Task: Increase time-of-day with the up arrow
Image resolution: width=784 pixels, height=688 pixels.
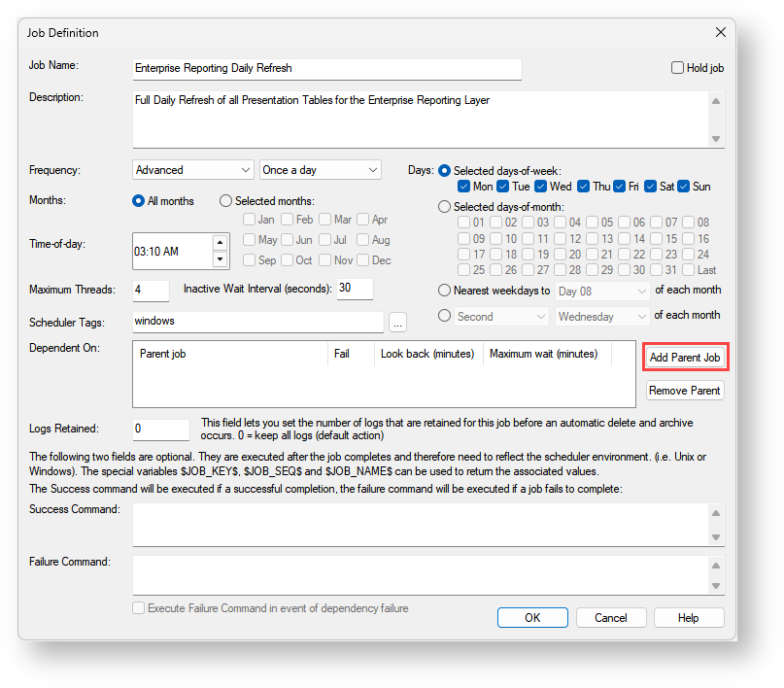Action: click(220, 243)
